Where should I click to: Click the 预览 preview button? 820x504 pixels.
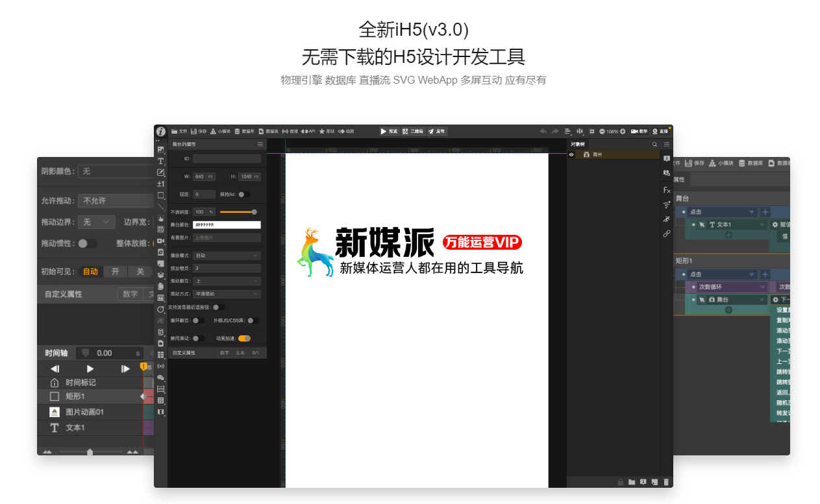389,131
